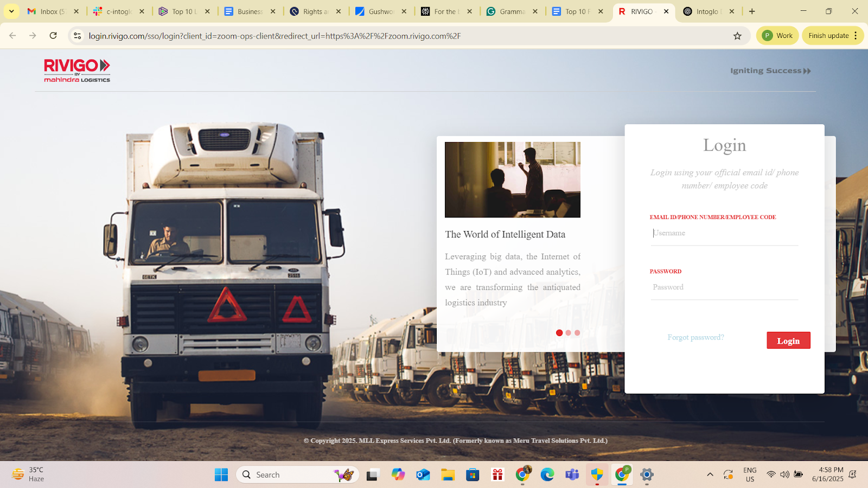
Task: Click the red Login button
Action: 788,341
